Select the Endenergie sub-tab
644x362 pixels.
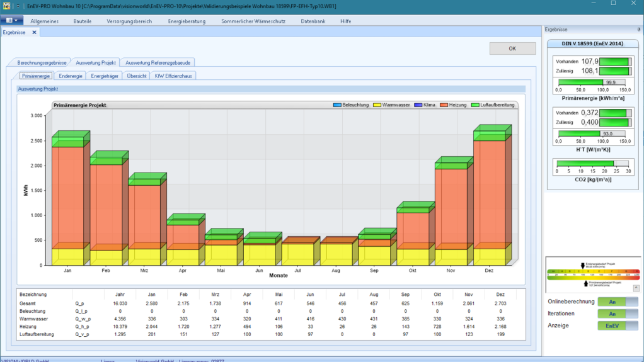pos(70,76)
